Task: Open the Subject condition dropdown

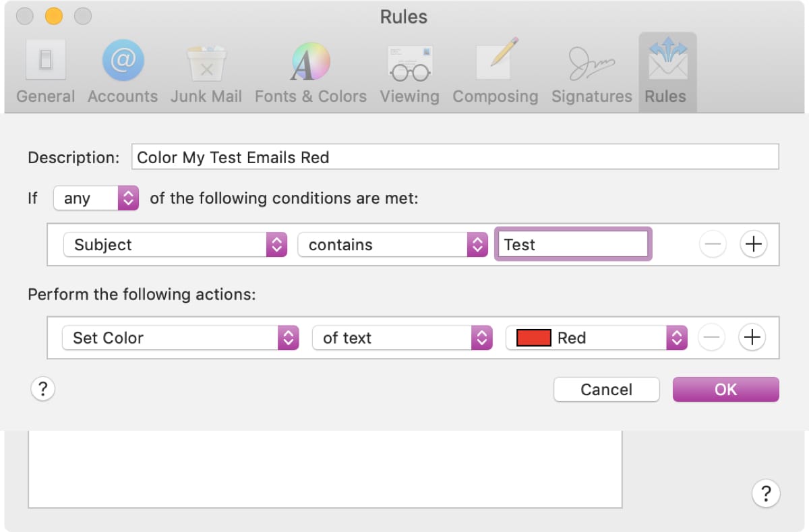Action: tap(175, 244)
